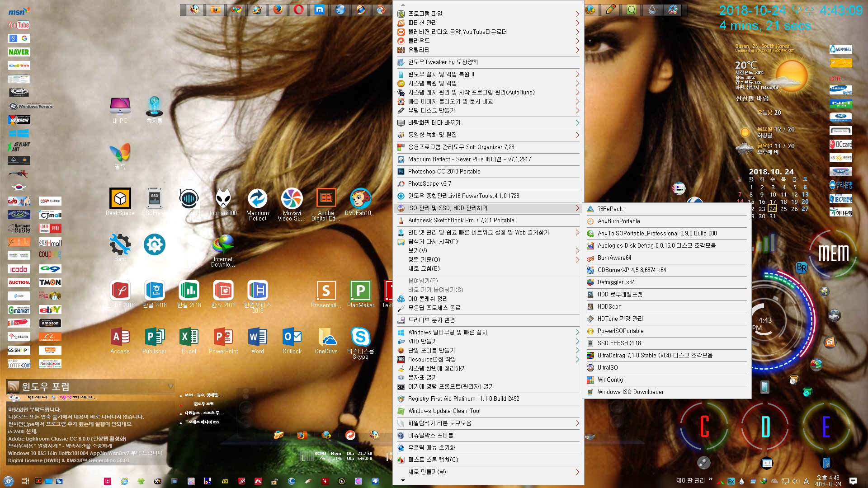Image resolution: width=868 pixels, height=488 pixels.
Task: Open Movavi Video Suite icon
Action: (292, 204)
